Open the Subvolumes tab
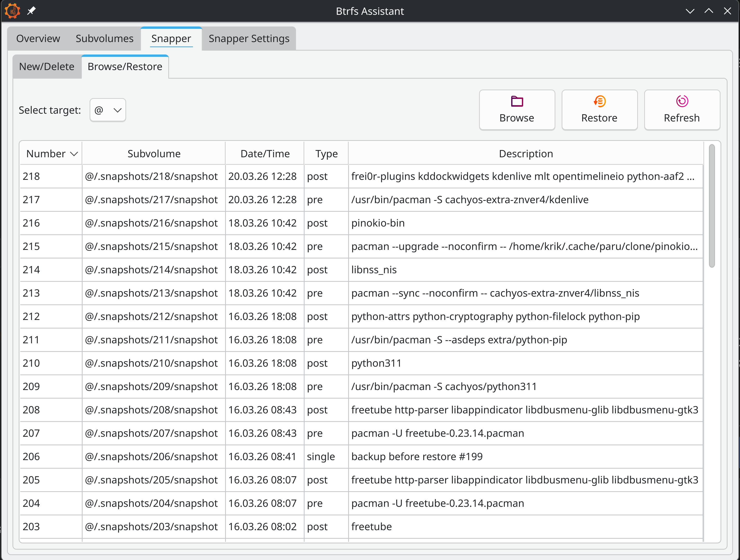 [104, 38]
